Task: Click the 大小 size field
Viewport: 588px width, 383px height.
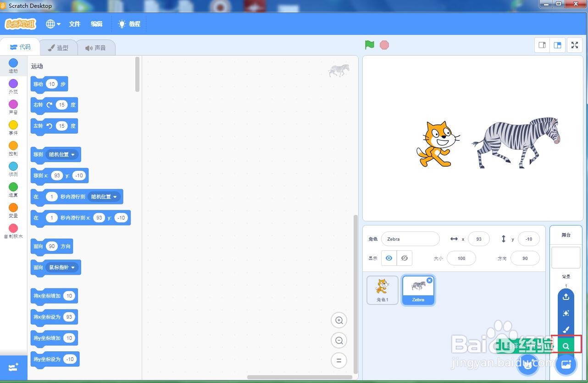Action: [461, 258]
